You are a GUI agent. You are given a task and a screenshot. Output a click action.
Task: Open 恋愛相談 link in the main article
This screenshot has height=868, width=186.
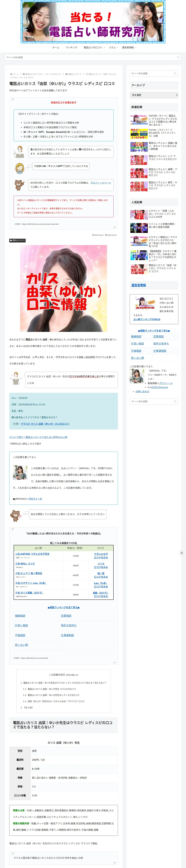pyautogui.click(x=66, y=616)
